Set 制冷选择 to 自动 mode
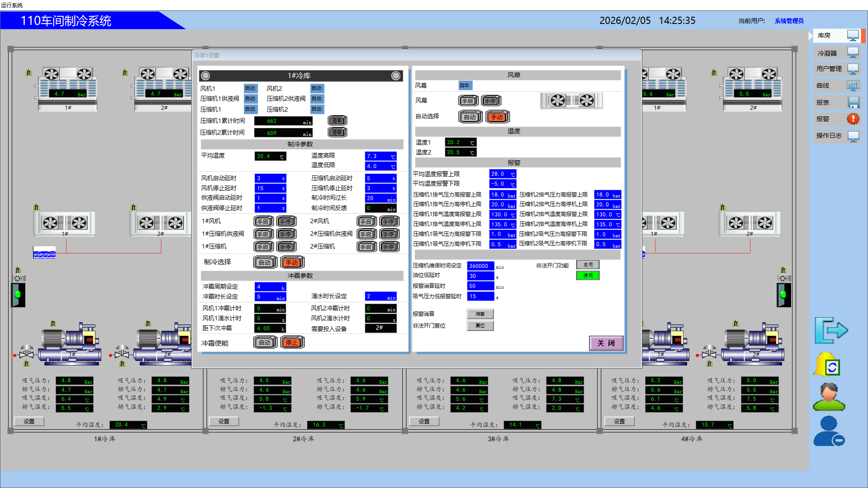Viewport: 868px width, 488px height. 265,263
